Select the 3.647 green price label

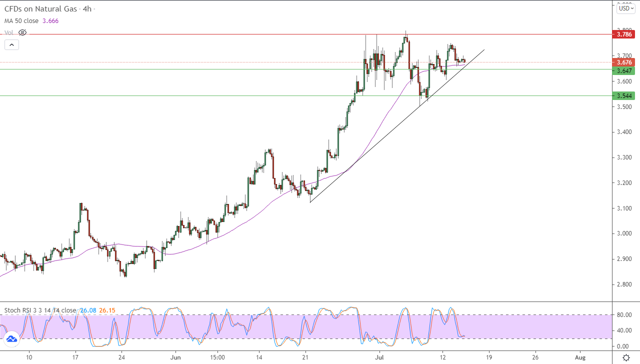pos(623,70)
